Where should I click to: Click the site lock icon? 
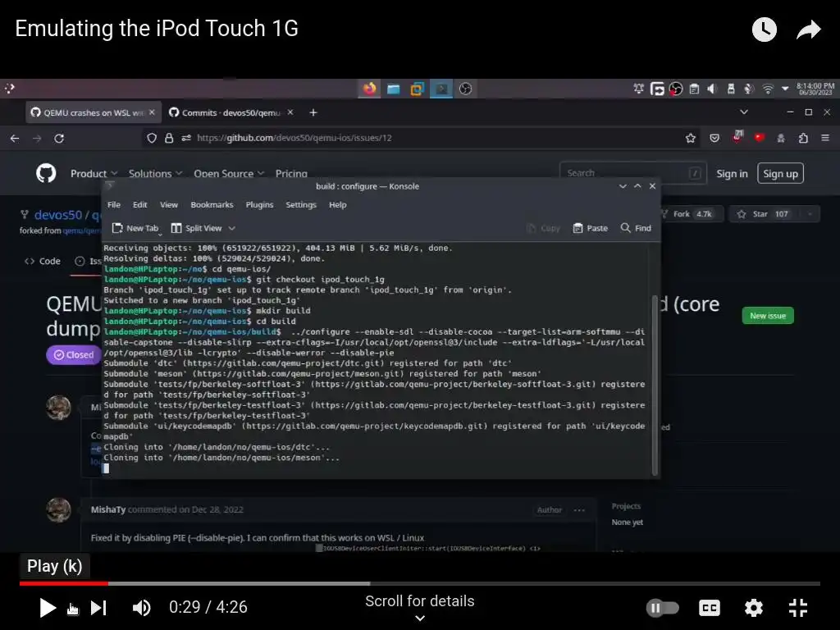click(169, 138)
